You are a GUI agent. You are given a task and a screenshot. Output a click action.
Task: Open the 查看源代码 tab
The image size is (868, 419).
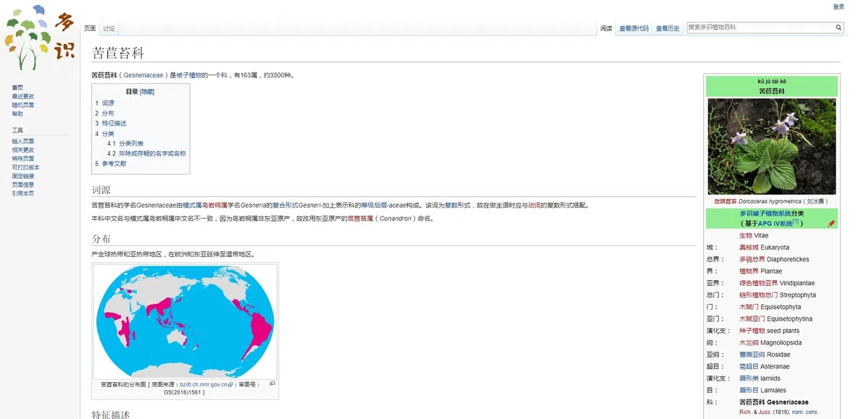coord(634,29)
